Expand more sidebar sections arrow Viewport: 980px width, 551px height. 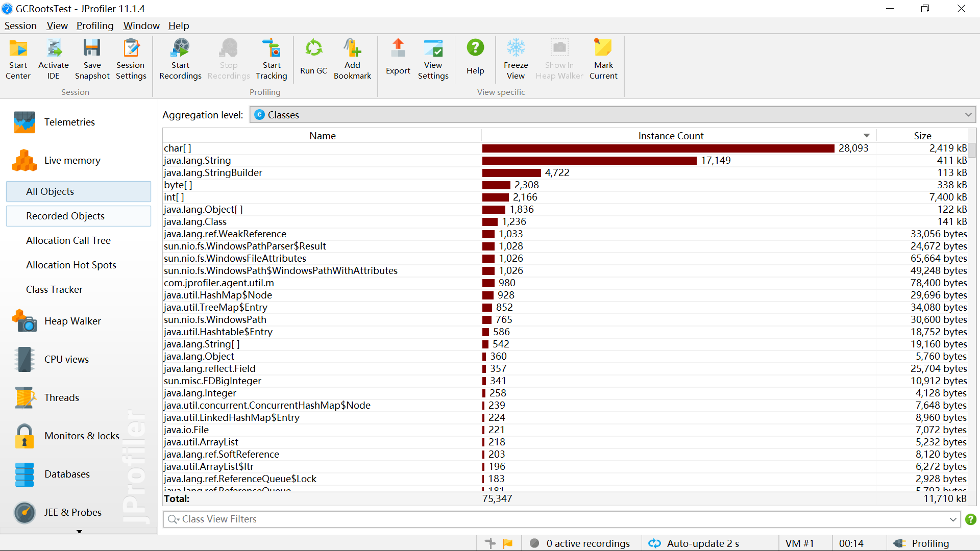point(79,531)
